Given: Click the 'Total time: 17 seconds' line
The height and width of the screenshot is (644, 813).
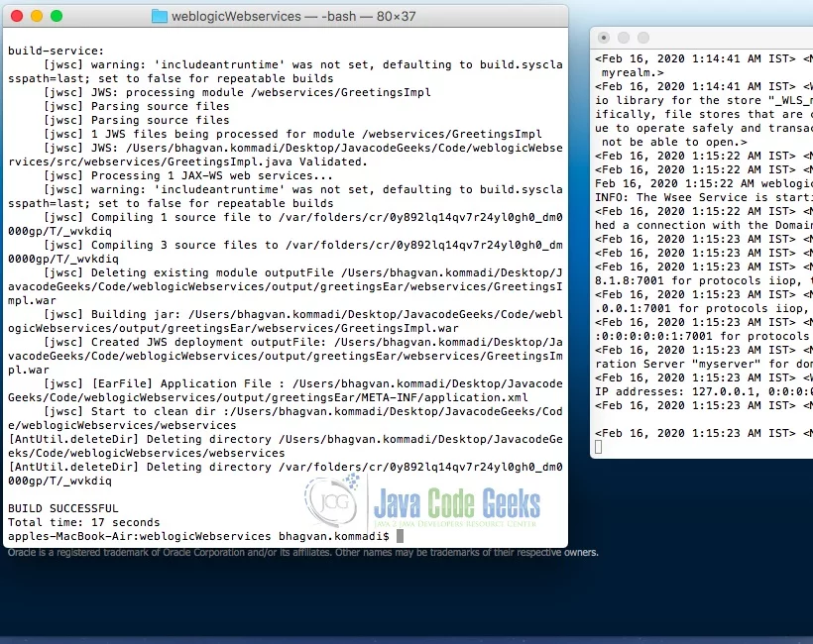Looking at the screenshot, I should click(84, 522).
